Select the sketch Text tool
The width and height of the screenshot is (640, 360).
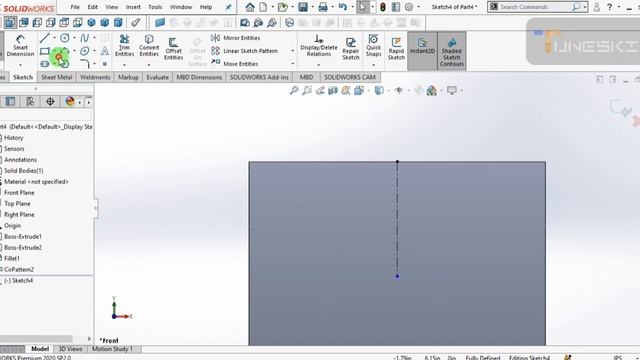(x=104, y=51)
